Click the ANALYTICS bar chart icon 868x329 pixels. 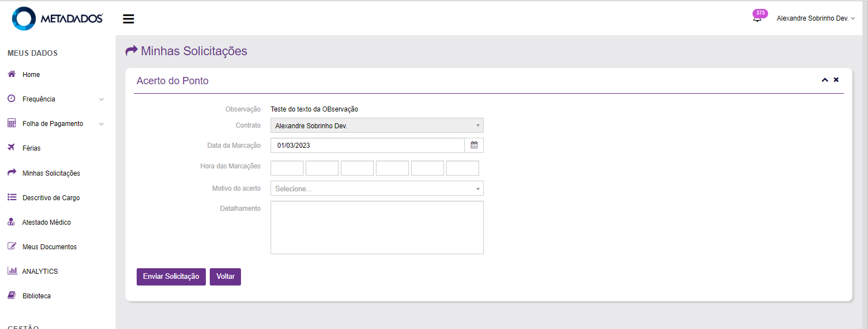(x=12, y=271)
